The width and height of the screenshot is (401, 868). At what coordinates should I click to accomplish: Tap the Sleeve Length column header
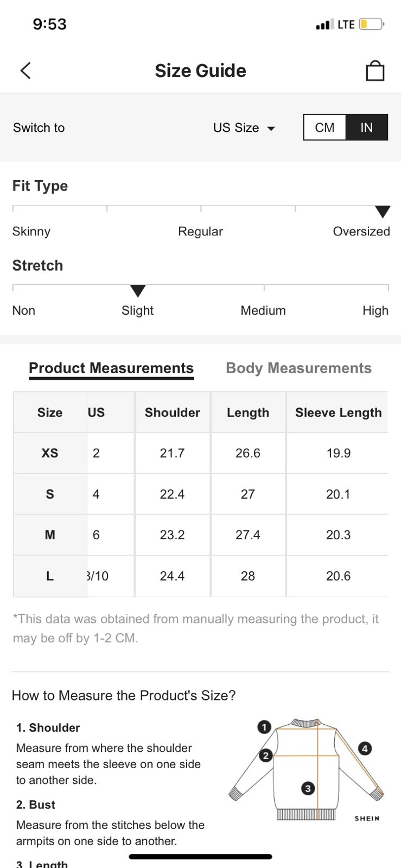click(338, 413)
